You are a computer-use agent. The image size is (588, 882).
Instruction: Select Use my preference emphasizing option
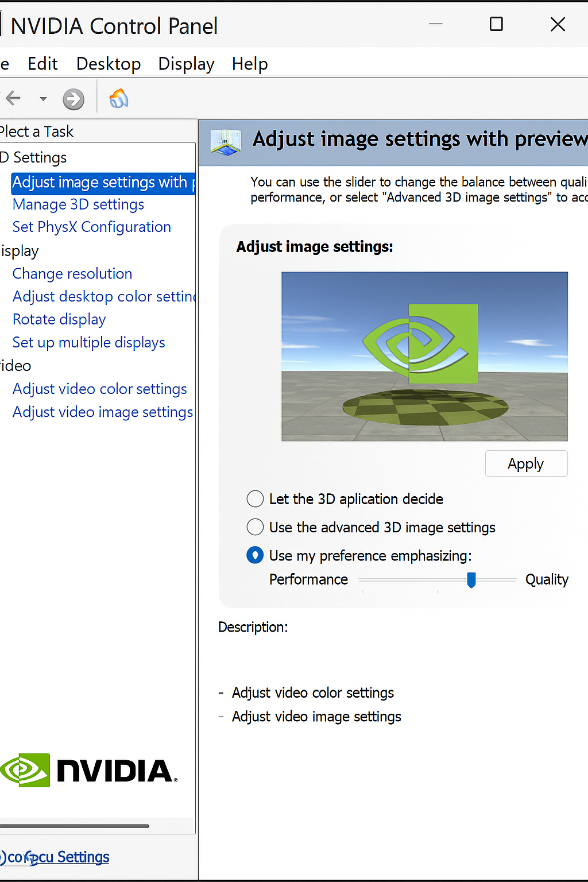click(x=255, y=555)
